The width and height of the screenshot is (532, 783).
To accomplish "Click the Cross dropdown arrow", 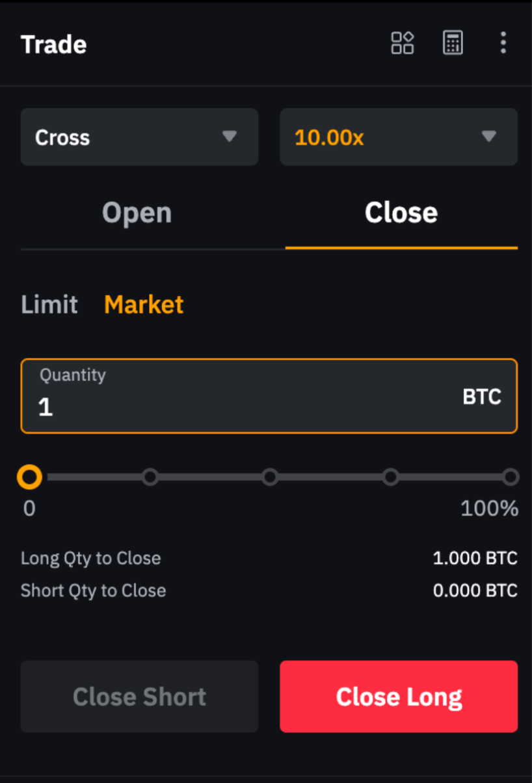I will (x=229, y=137).
